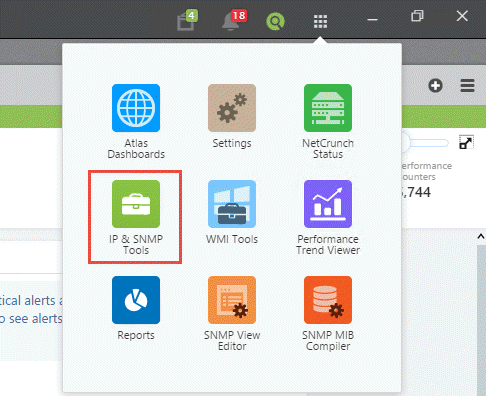Open the hamburger menu
This screenshot has width=486, height=396.
click(x=467, y=86)
